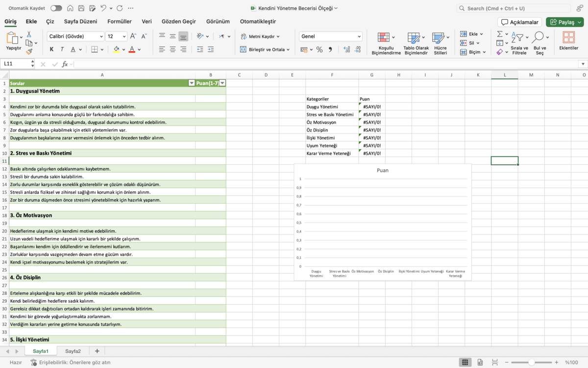Click the Paylaş share button
588x368 pixels.
(565, 22)
